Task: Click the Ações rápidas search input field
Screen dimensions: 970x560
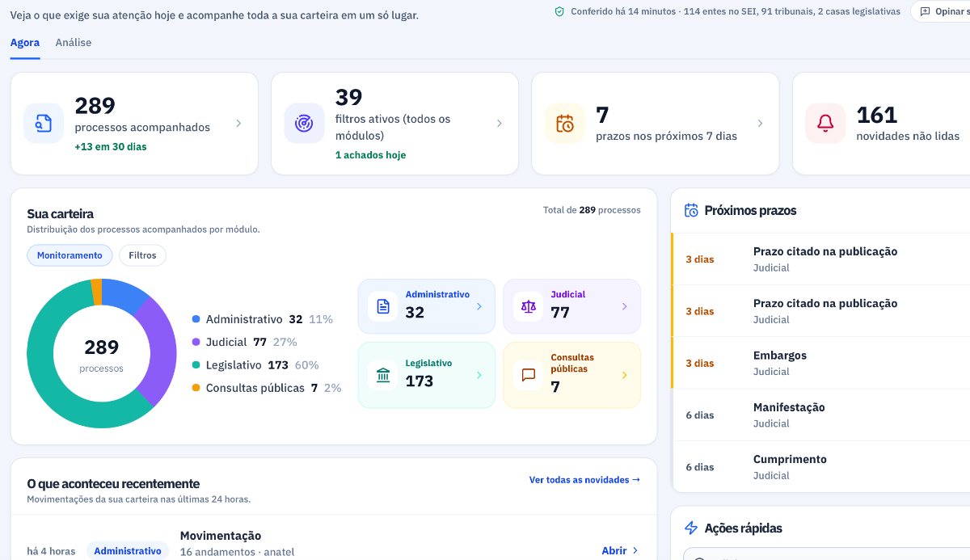Action: coord(826,554)
